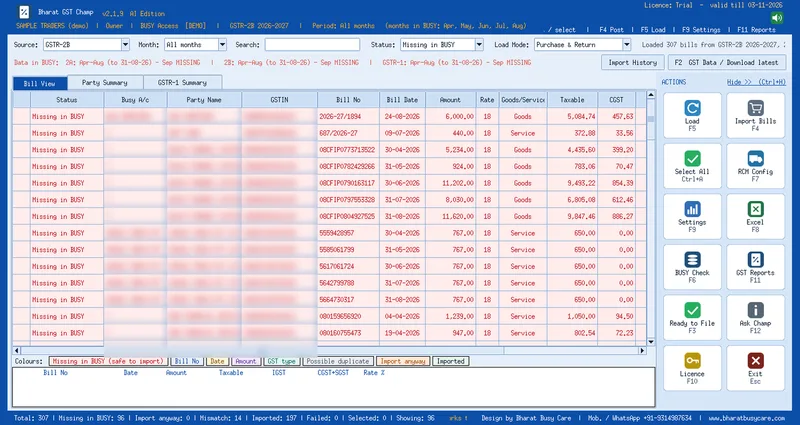The height and width of the screenshot is (425, 800).
Task: Sort by Amount column header
Action: pos(451,100)
